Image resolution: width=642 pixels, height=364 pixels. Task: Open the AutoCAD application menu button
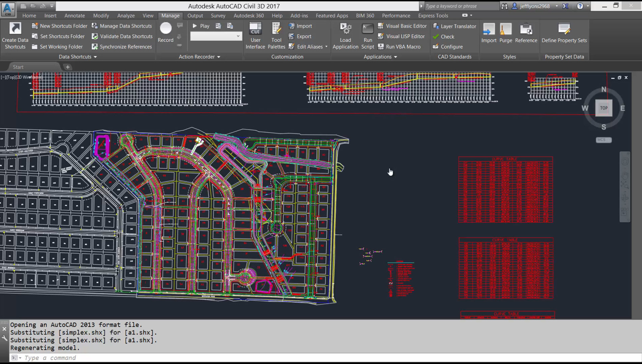pos(8,9)
